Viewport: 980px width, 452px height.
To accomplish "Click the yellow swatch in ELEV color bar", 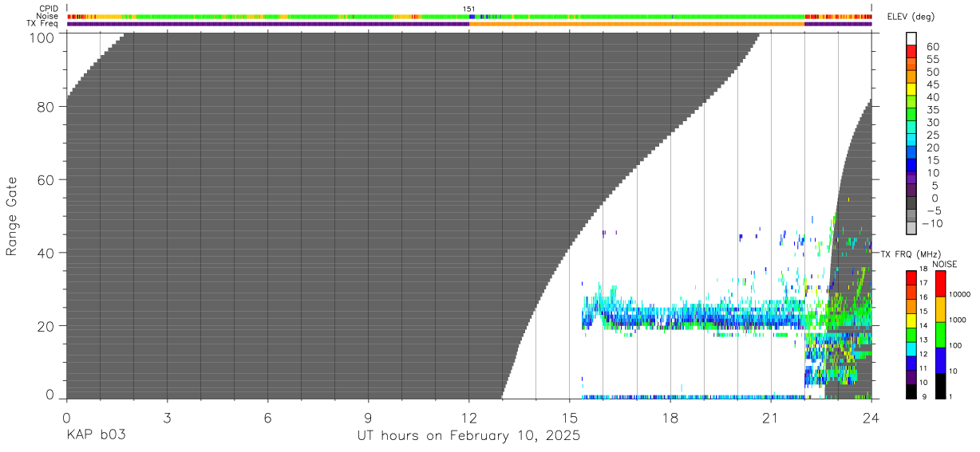I will coord(911,90).
